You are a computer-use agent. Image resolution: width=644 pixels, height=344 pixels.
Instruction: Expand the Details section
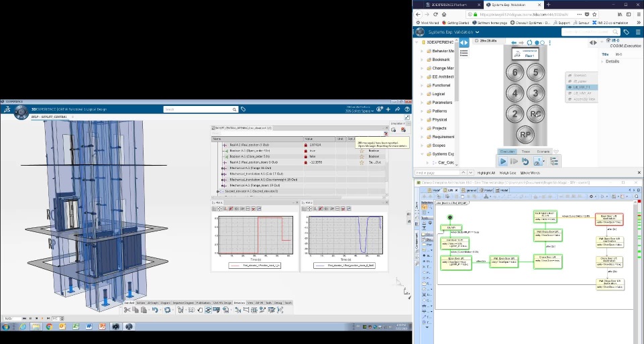click(603, 62)
